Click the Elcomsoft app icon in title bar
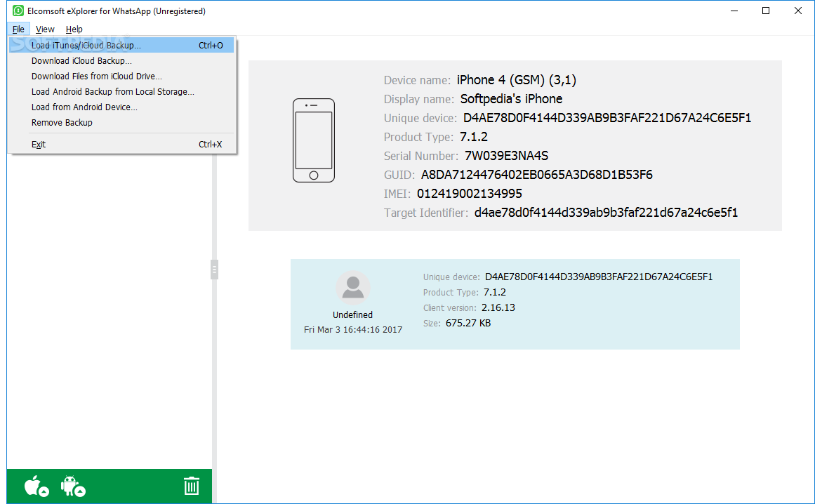This screenshot has width=815, height=504. point(18,11)
